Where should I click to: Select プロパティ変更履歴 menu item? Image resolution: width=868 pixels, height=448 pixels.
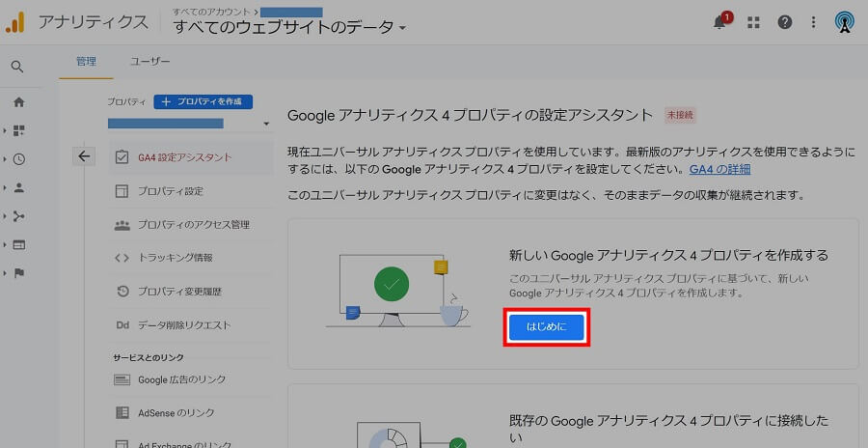(191, 292)
